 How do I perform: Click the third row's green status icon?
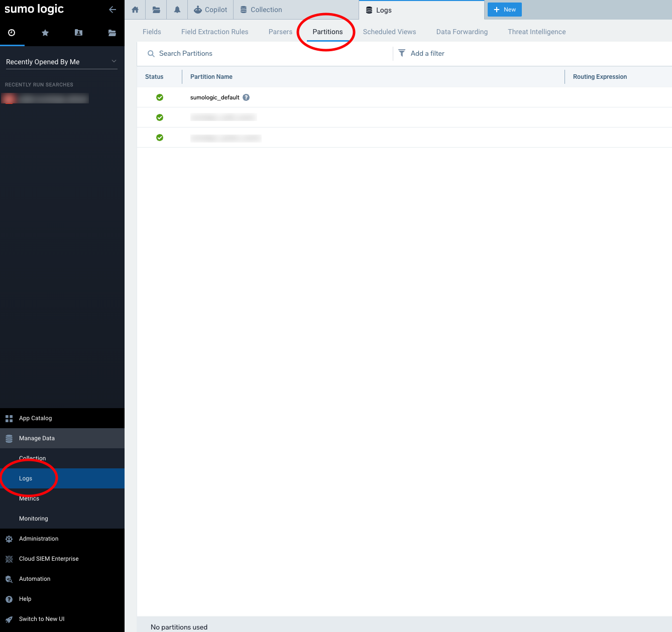pos(160,138)
